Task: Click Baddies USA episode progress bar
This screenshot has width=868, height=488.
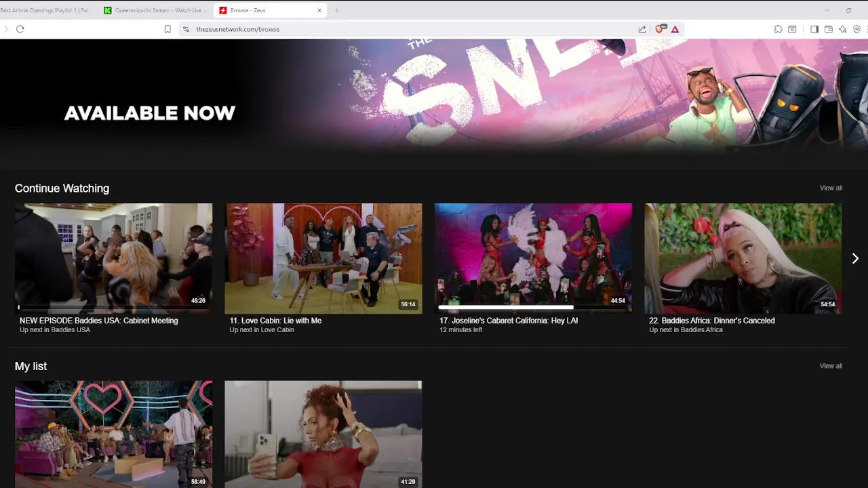Action: [113, 307]
